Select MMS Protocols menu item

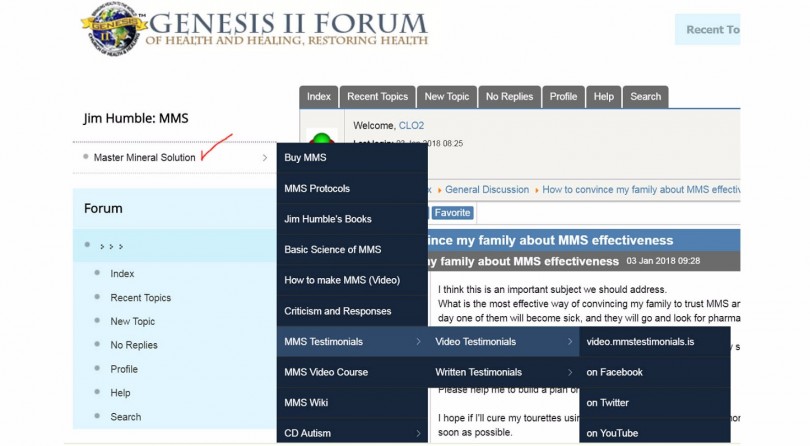(x=317, y=189)
